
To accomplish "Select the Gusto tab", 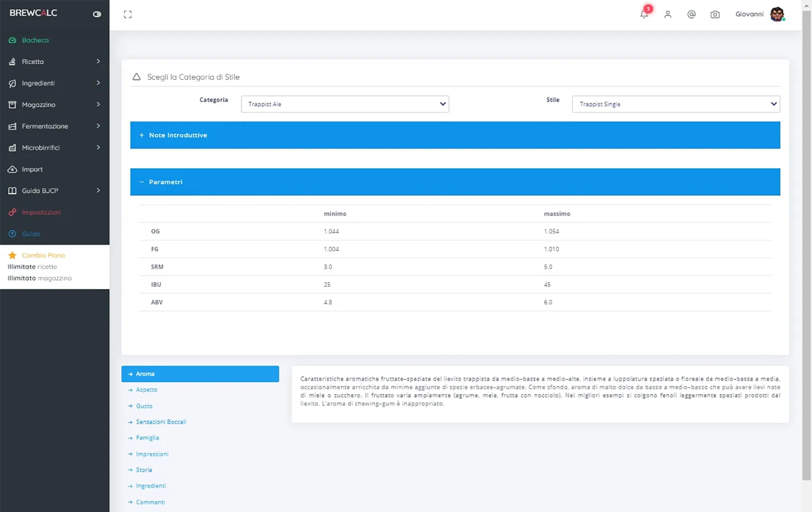I will click(144, 406).
